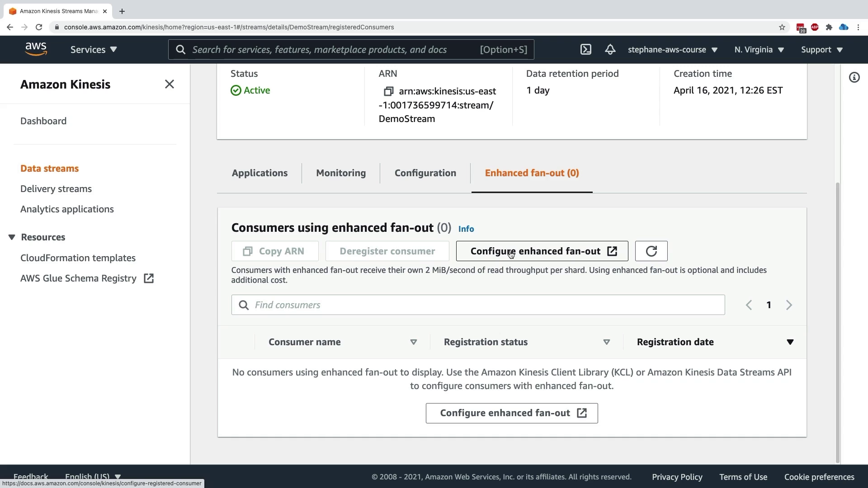The image size is (868, 488).
Task: Switch to the Monitoring tab
Action: point(341,173)
